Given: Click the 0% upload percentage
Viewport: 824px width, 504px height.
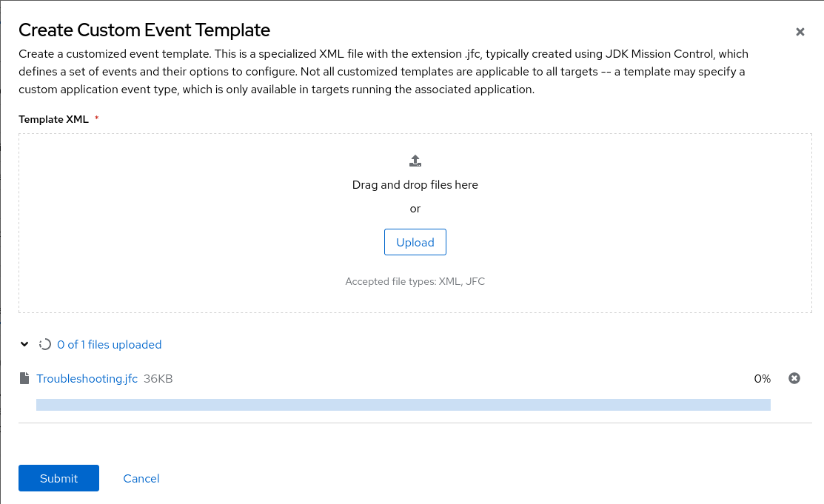Looking at the screenshot, I should pyautogui.click(x=762, y=378).
